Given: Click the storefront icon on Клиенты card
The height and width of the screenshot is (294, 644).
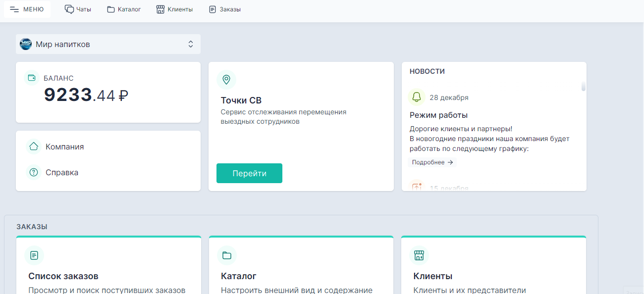Looking at the screenshot, I should click(419, 255).
